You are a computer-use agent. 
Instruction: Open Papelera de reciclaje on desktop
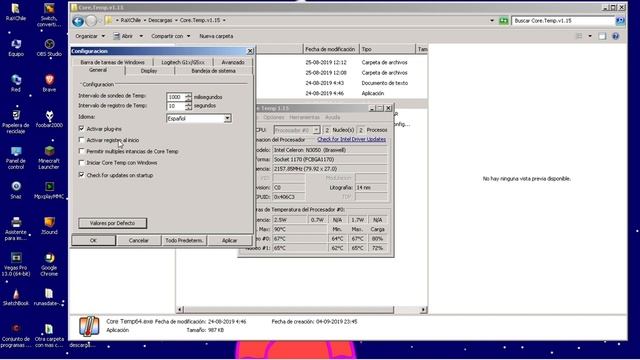coord(16,122)
